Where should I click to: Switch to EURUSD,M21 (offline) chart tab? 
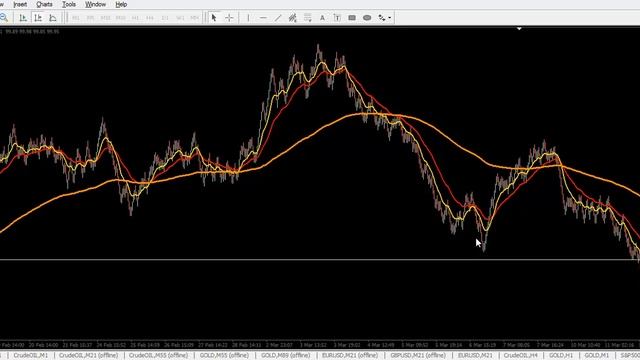coord(350,356)
